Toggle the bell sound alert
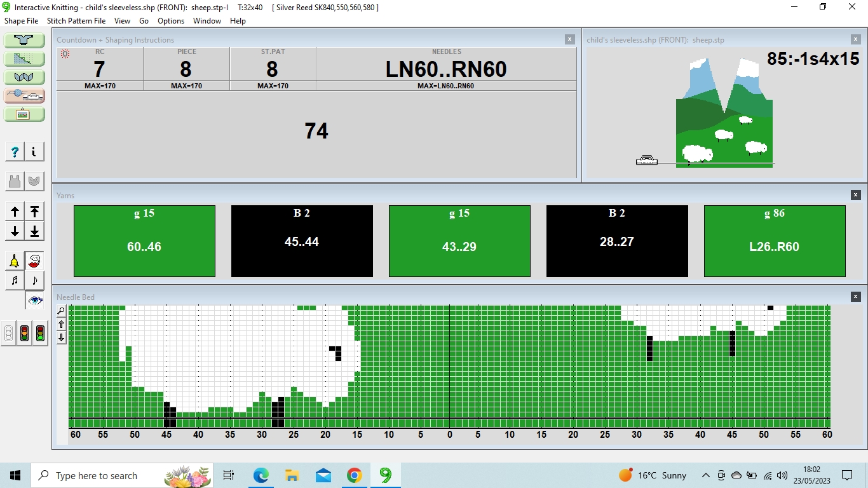 [15, 261]
